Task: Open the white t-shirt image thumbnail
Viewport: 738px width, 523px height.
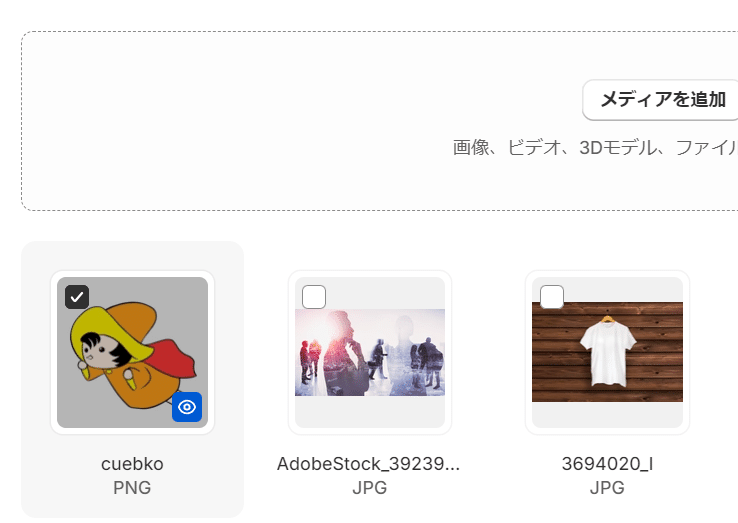Action: point(607,352)
